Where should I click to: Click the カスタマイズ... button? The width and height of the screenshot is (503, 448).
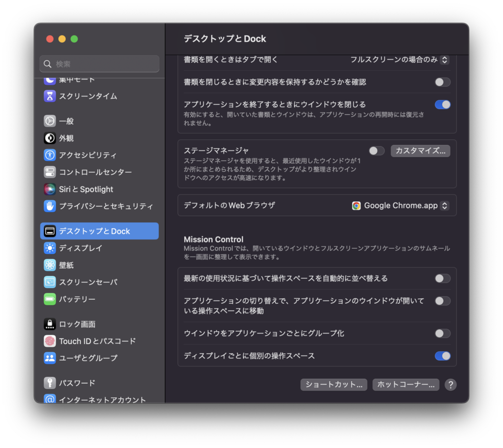click(420, 151)
